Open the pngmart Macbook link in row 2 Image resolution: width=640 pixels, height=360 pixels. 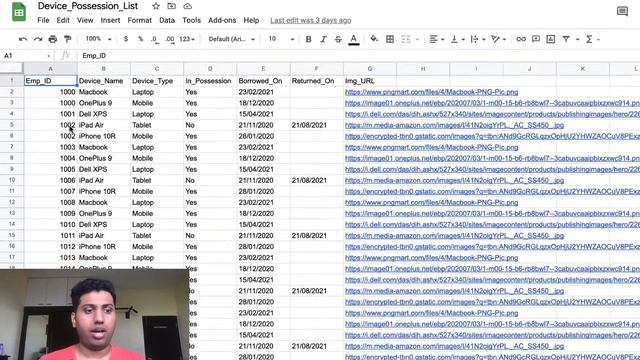click(431, 92)
